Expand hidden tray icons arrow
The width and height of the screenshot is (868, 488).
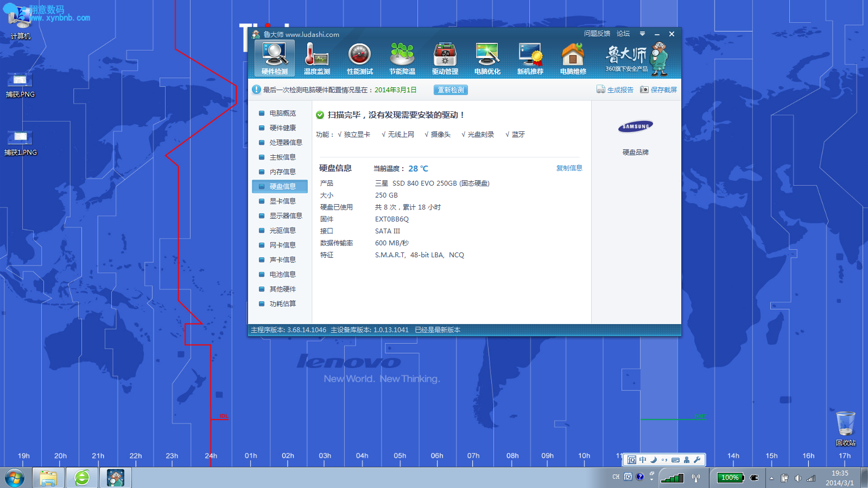(771, 478)
